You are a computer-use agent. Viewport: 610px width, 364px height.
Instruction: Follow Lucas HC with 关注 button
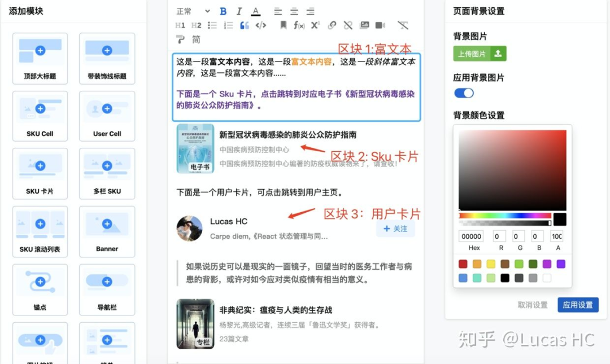(x=395, y=229)
